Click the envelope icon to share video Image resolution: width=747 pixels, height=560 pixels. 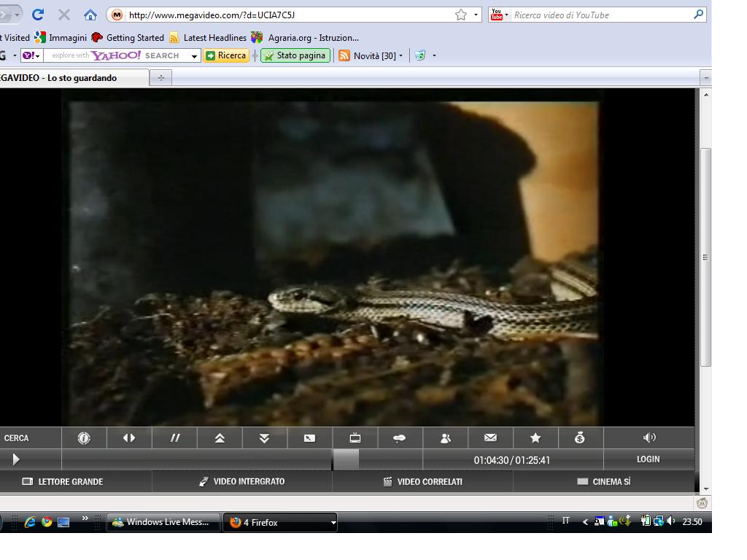pyautogui.click(x=490, y=438)
